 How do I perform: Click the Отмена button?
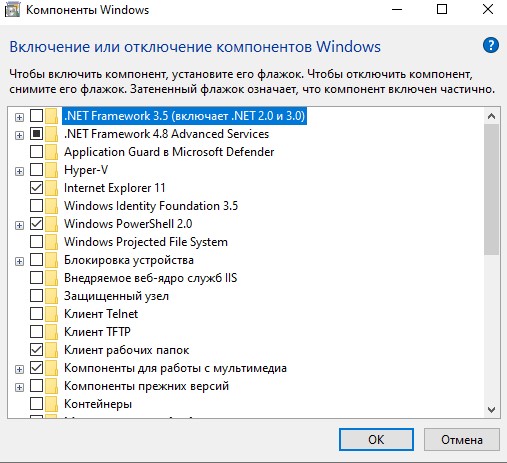click(462, 440)
